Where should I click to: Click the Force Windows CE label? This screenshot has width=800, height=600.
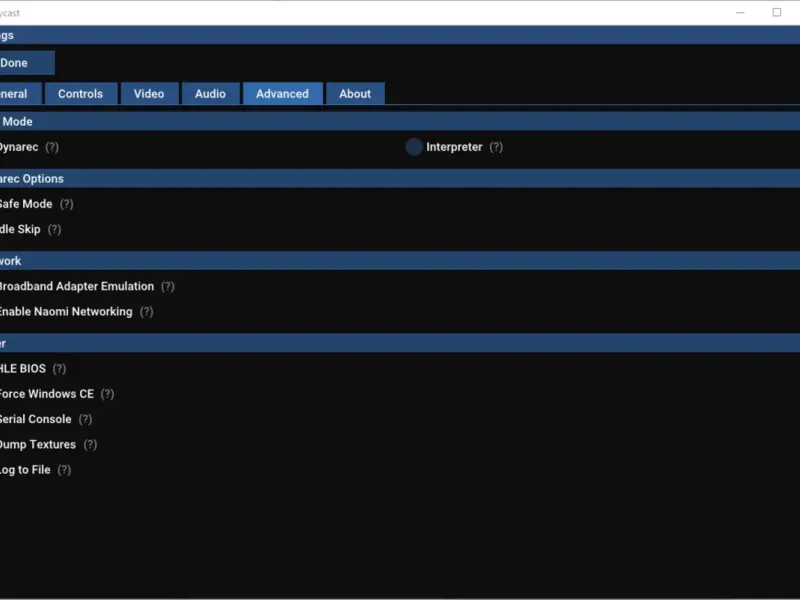coord(46,394)
